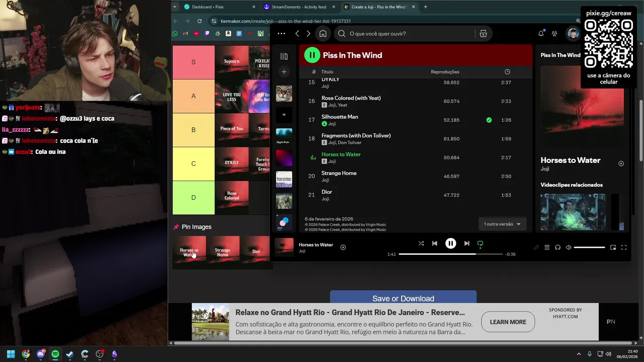The height and width of the screenshot is (362, 644).
Task: Expand the '1 outra versão' dropdown
Action: (502, 224)
